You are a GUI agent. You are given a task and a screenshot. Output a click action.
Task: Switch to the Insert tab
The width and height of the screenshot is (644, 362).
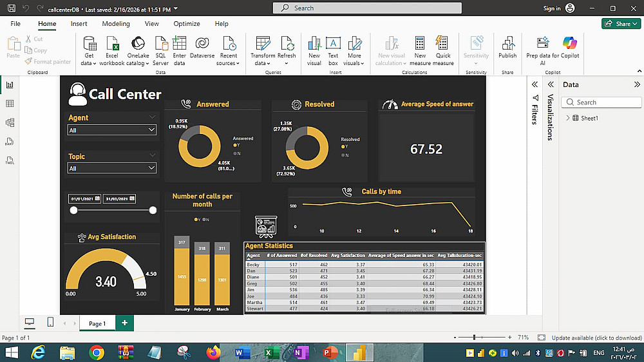pyautogui.click(x=79, y=24)
